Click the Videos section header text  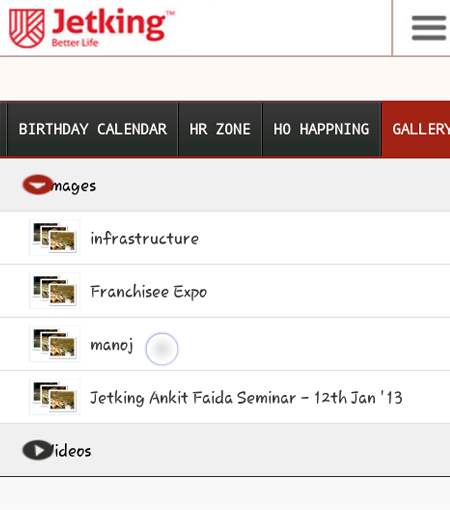point(71,451)
